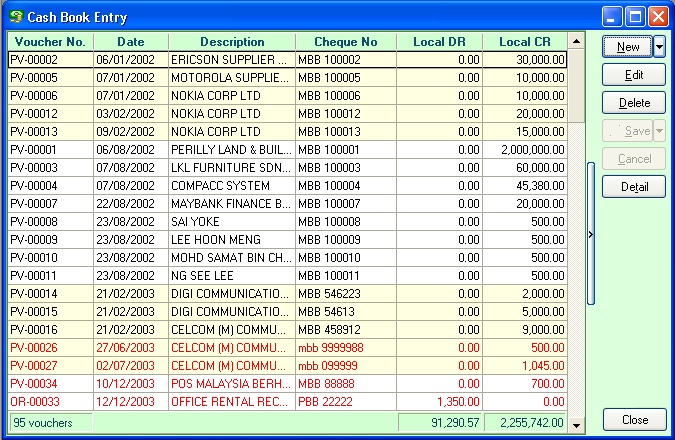675x440 pixels.
Task: Click the Edit button
Action: click(x=634, y=75)
